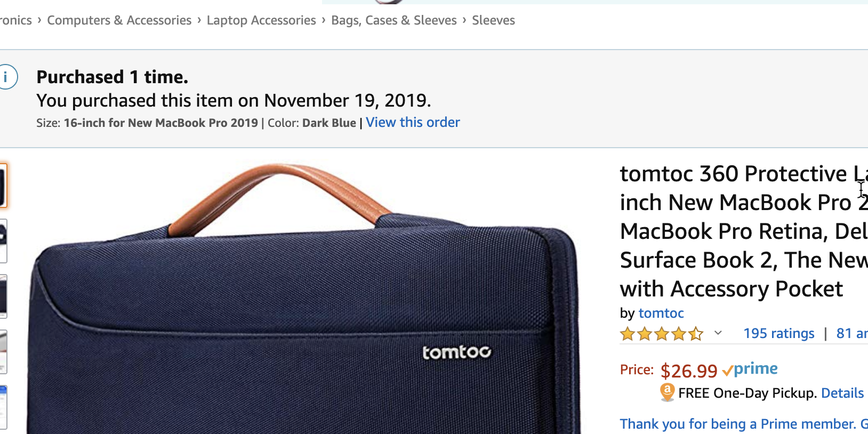This screenshot has width=868, height=434.
Task: Navigate to Laptop Accessories breadcrumb
Action: click(x=261, y=20)
